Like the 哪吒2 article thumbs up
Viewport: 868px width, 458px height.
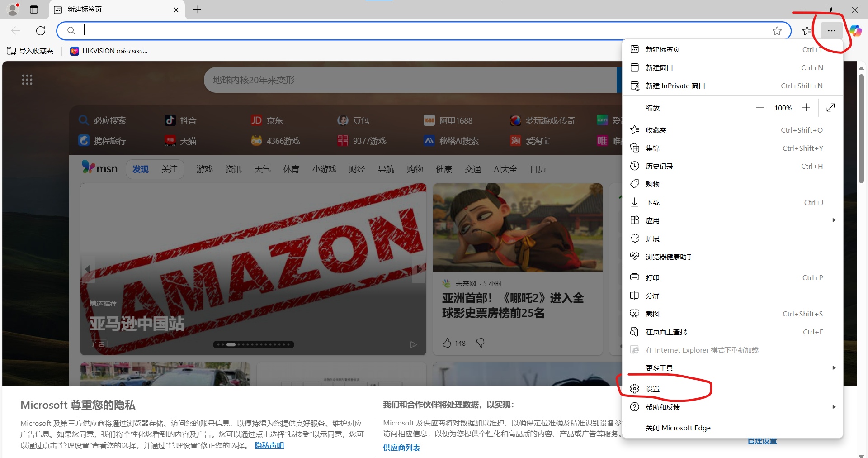coord(447,343)
